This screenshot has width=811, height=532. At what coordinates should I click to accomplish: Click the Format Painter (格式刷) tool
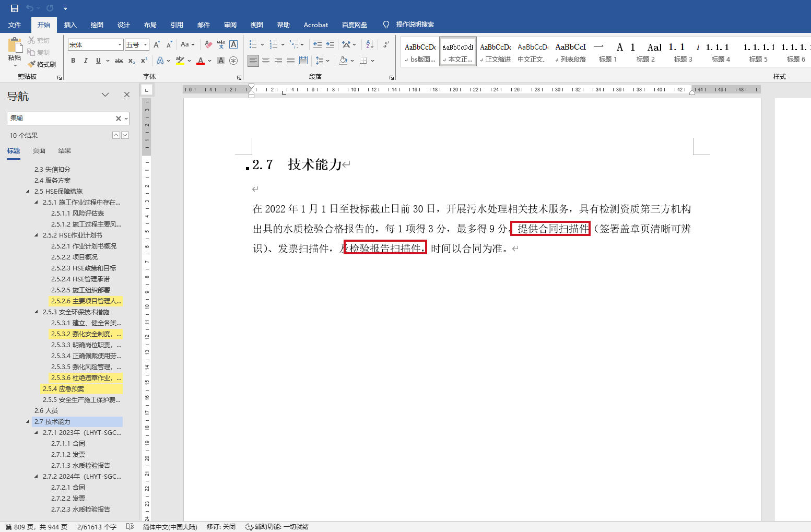coord(42,64)
